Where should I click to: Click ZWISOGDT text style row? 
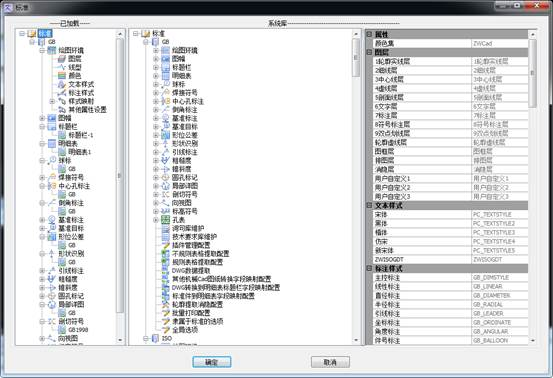coord(451,260)
